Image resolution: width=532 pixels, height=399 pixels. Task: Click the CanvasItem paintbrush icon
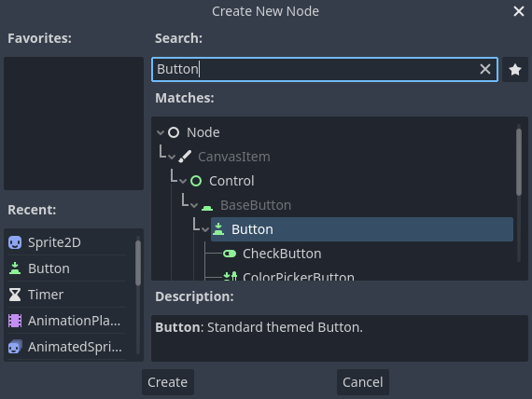point(185,157)
